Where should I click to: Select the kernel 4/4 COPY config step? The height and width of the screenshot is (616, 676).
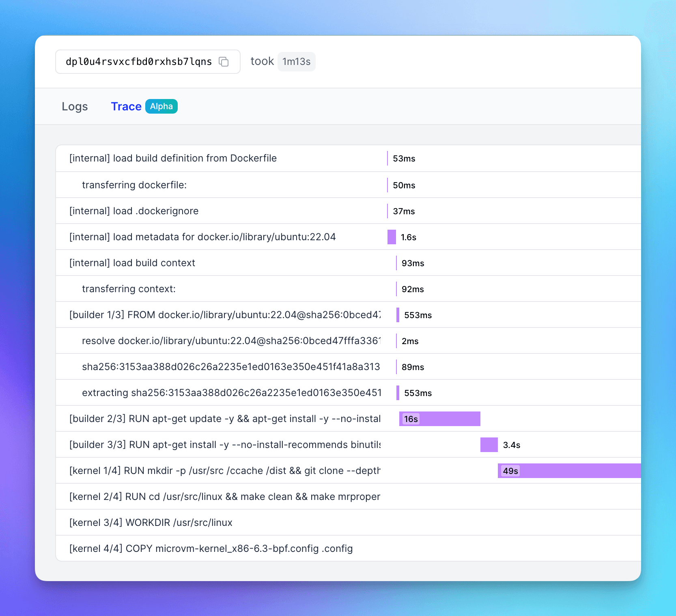pyautogui.click(x=211, y=549)
